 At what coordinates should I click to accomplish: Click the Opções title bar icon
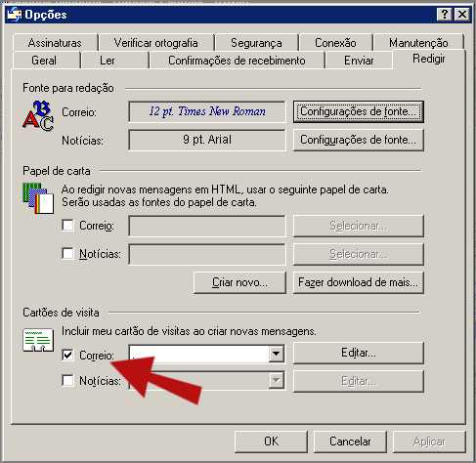pos(15,15)
